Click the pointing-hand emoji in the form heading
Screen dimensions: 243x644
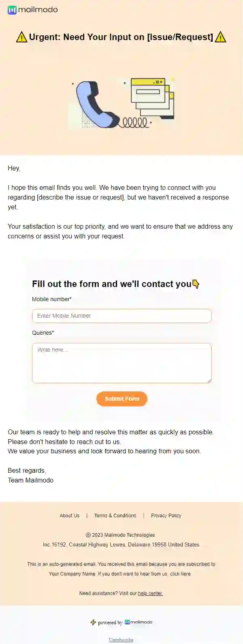click(195, 284)
